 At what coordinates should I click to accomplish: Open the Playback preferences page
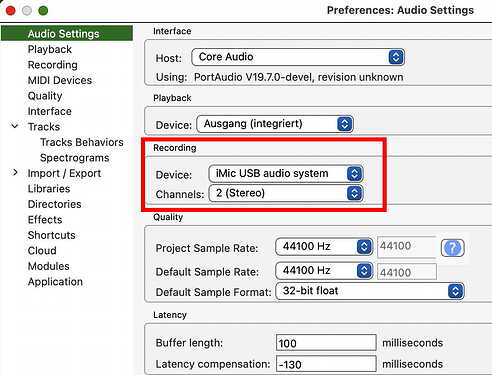(x=50, y=49)
